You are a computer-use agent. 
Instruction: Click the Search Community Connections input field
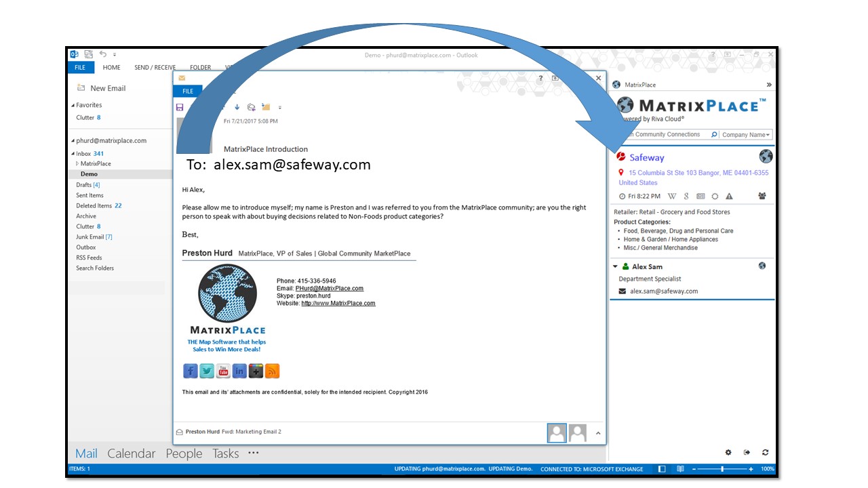[x=664, y=135]
